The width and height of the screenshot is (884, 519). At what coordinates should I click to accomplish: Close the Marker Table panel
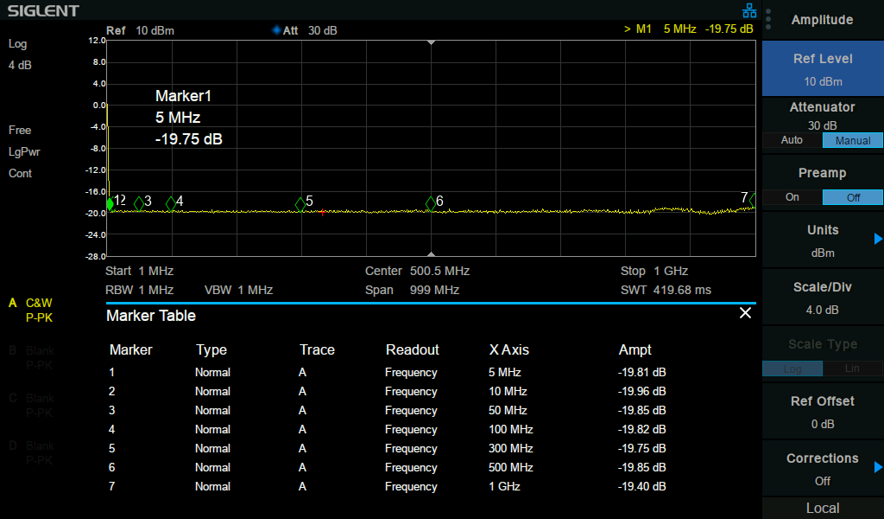[x=745, y=313]
